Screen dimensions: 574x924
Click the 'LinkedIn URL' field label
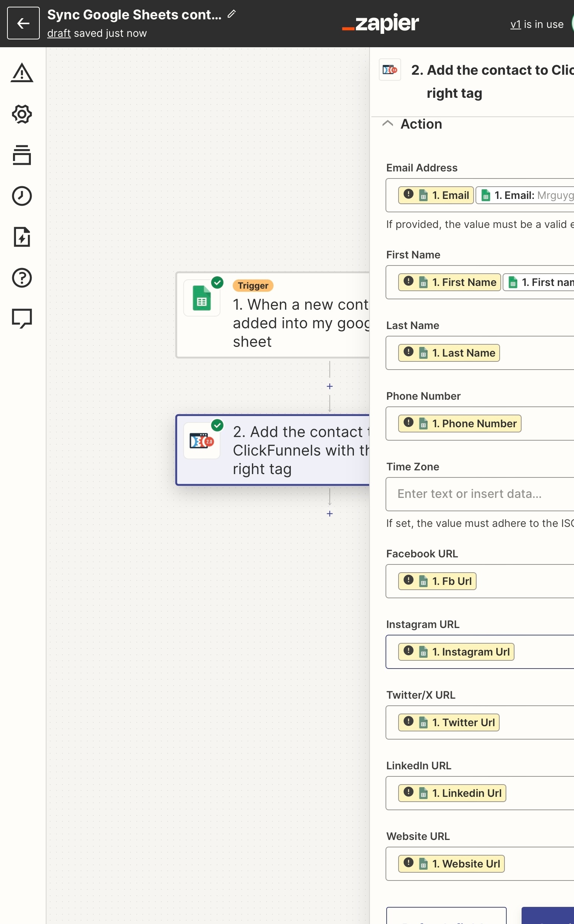[419, 766]
